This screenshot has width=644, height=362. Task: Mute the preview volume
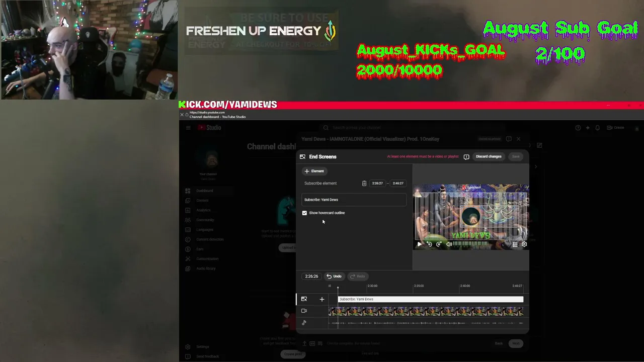pyautogui.click(x=449, y=244)
